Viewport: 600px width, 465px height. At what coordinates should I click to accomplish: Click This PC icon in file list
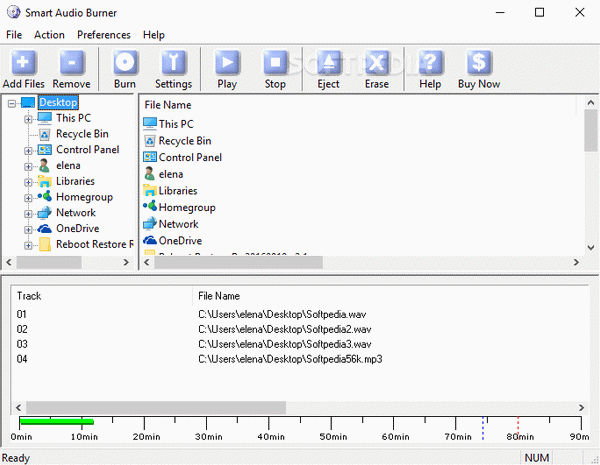pyautogui.click(x=150, y=123)
